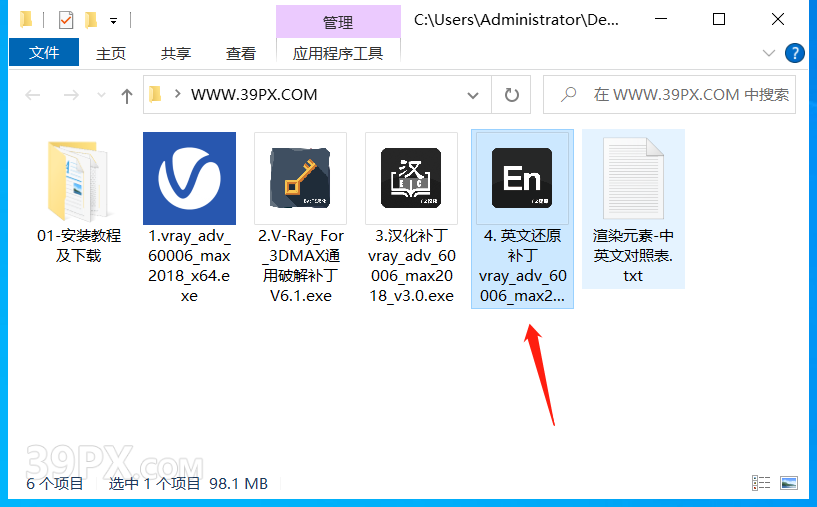Close the Explorer window
Image resolution: width=817 pixels, height=507 pixels.
point(777,19)
